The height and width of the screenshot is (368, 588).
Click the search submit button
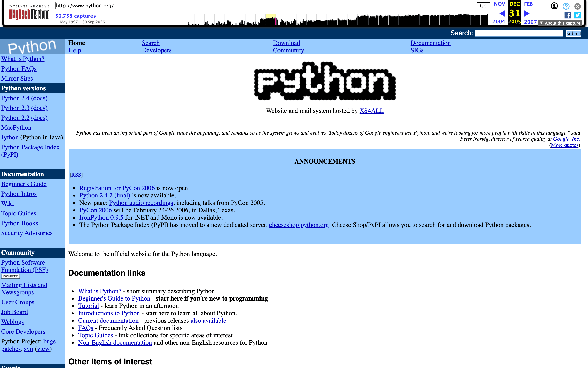(574, 33)
